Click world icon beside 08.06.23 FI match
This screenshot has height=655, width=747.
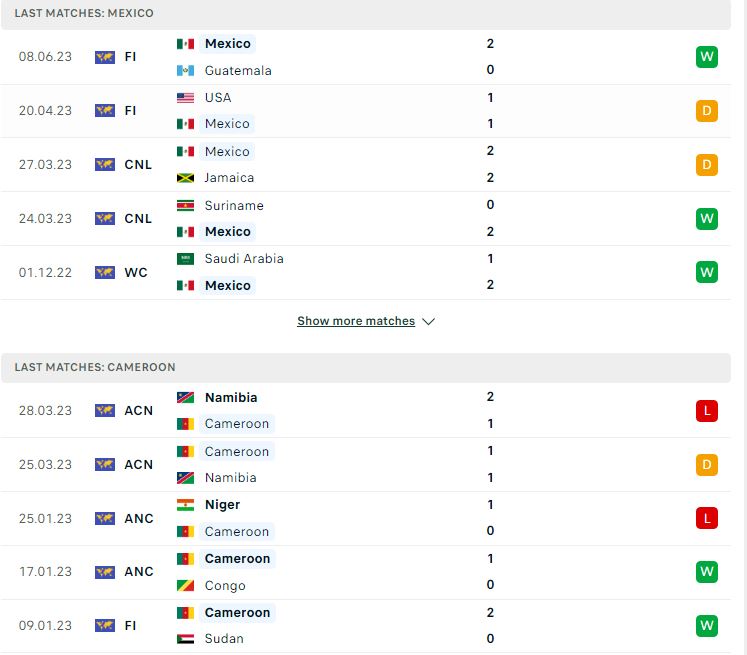point(105,57)
